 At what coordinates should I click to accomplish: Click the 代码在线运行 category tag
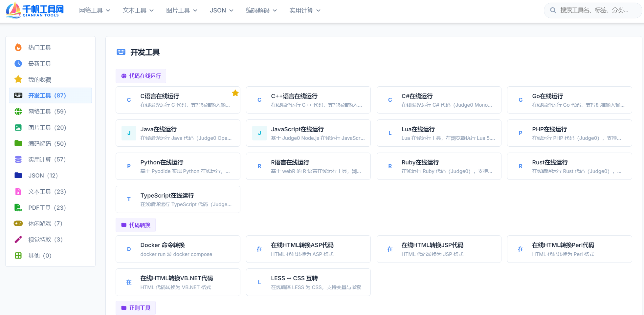[141, 76]
